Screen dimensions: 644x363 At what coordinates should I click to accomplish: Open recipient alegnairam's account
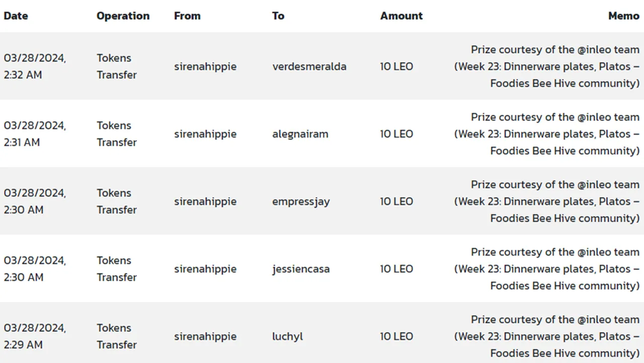pyautogui.click(x=300, y=134)
